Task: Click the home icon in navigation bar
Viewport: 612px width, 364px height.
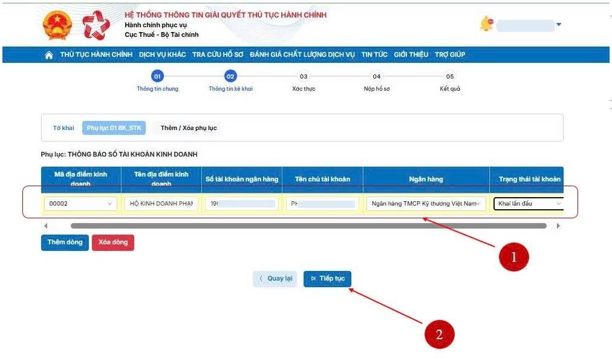Action: [49, 55]
